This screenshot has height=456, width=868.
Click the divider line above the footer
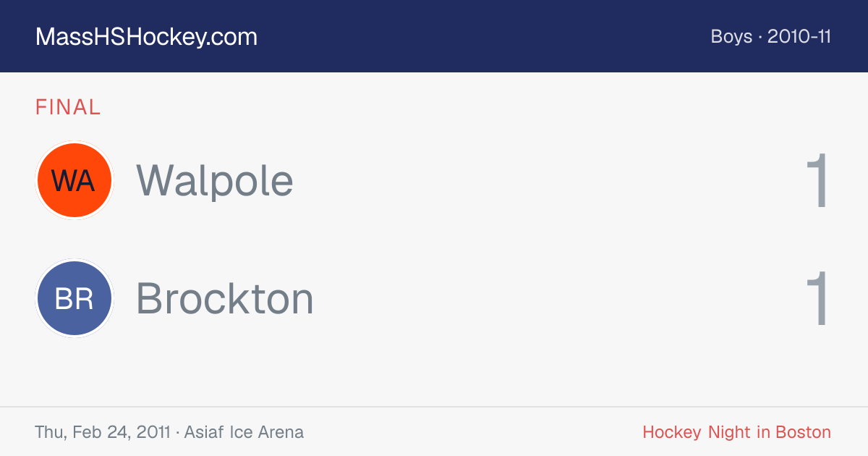coord(434,407)
